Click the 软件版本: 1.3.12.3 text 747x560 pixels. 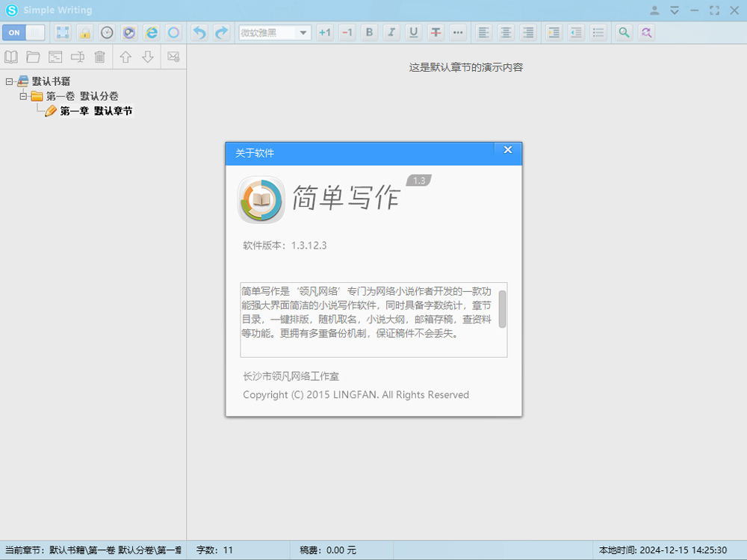tap(285, 246)
